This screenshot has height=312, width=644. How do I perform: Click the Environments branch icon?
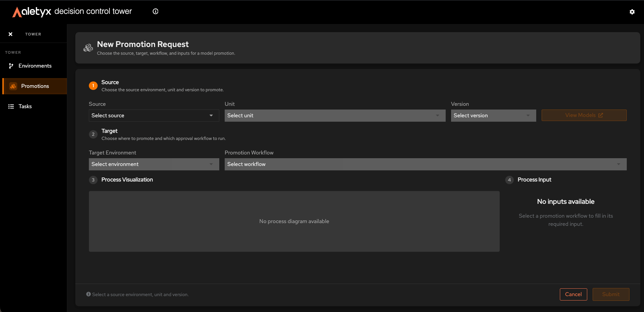[x=11, y=66]
